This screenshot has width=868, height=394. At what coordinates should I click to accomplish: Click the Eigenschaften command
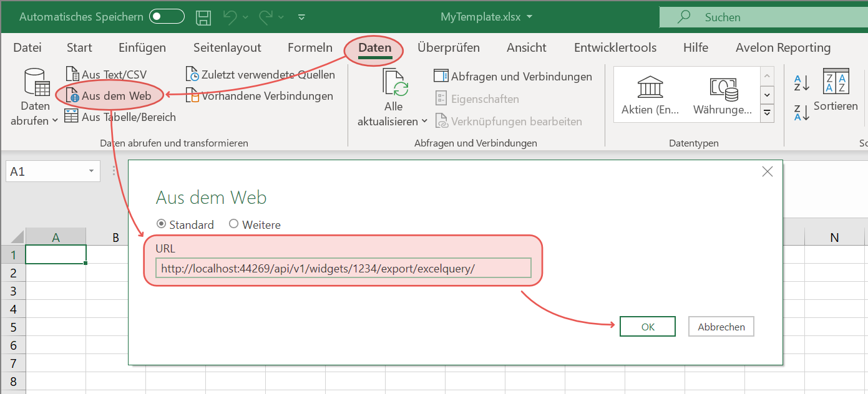point(477,98)
